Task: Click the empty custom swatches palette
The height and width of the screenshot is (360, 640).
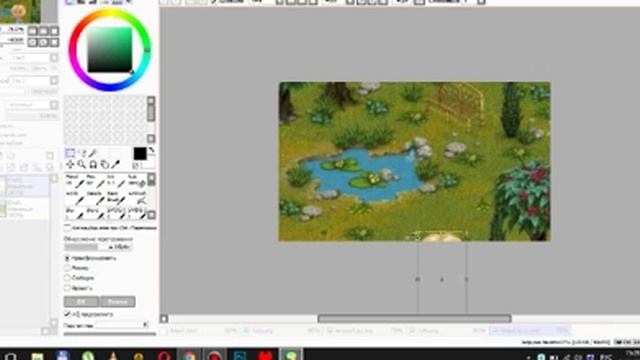Action: 105,120
